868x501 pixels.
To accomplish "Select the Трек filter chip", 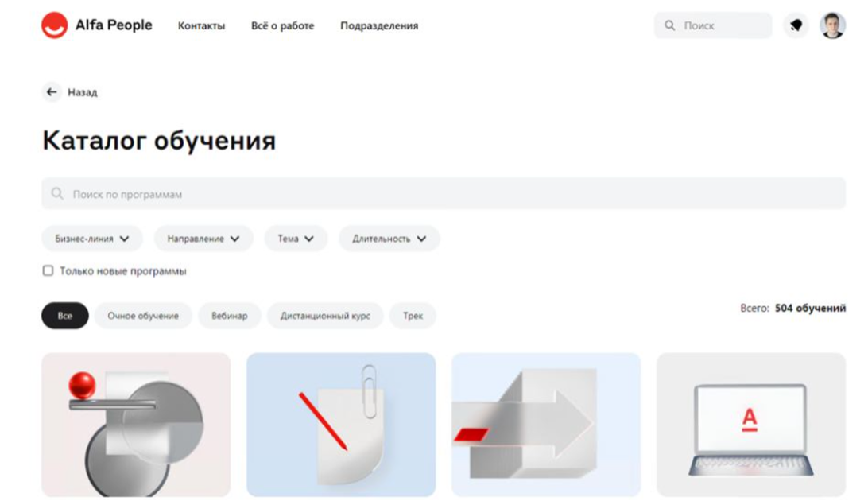I will point(413,316).
